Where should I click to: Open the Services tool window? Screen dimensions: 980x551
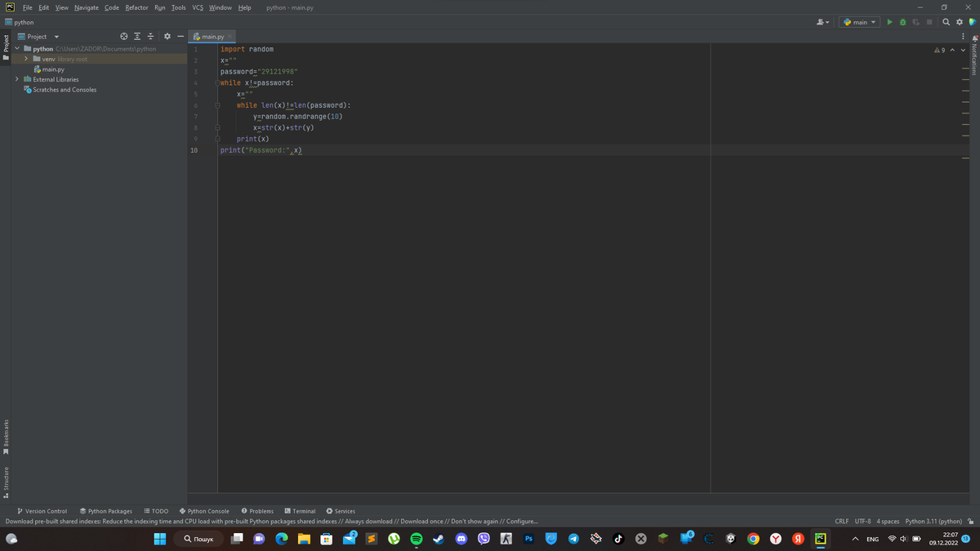click(341, 511)
